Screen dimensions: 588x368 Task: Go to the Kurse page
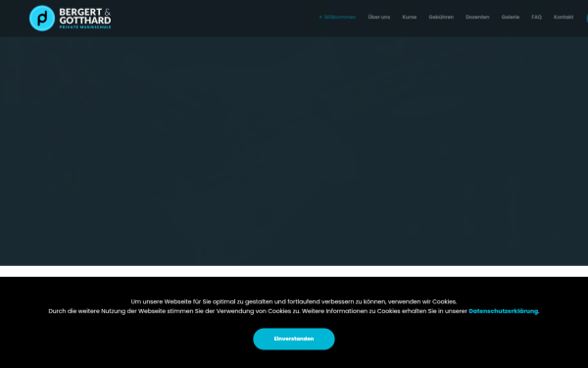click(x=409, y=17)
